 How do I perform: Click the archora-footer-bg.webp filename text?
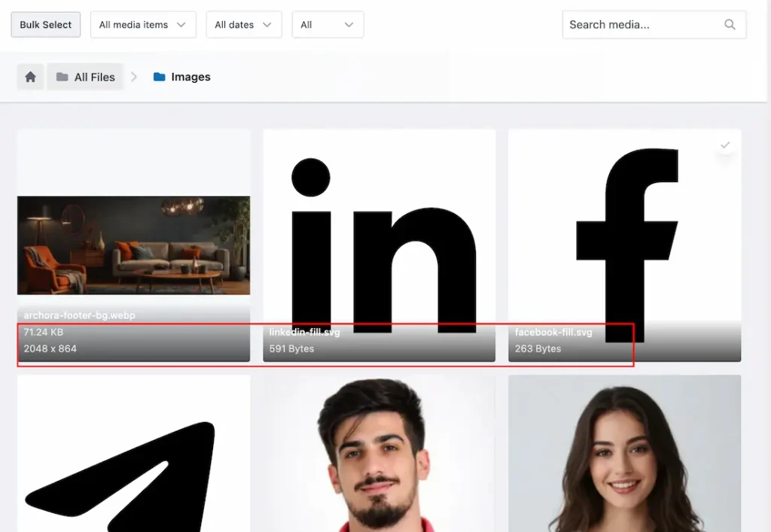pos(79,315)
